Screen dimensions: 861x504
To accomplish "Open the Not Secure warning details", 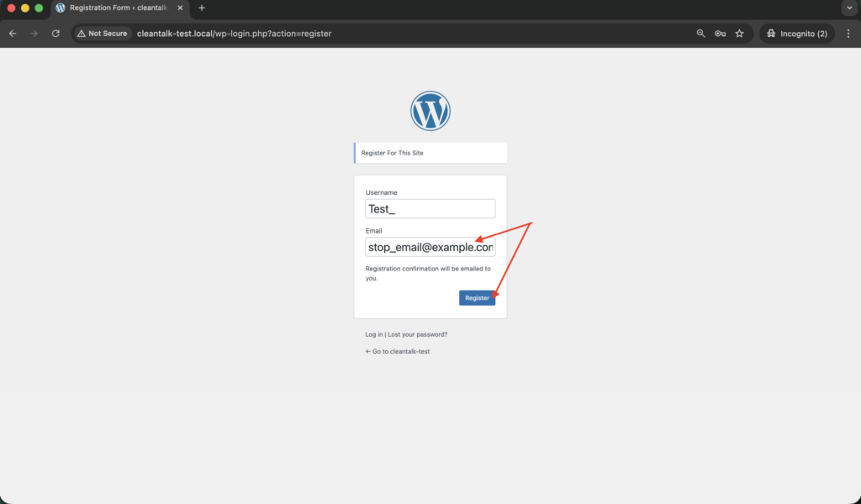I will click(x=102, y=34).
